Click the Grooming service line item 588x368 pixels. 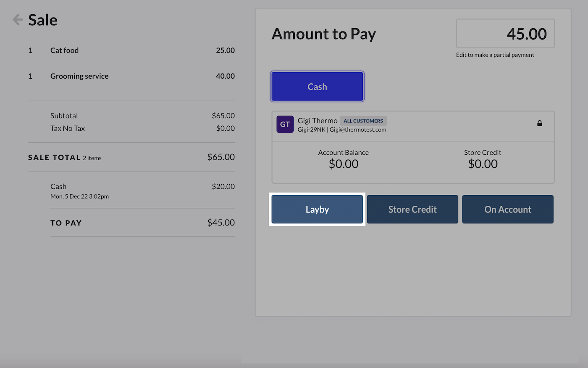79,76
